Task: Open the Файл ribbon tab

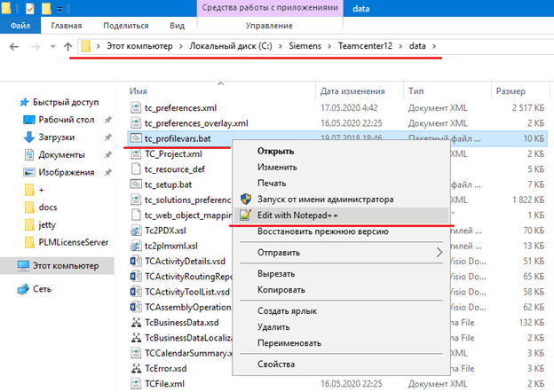Action: 20,26
